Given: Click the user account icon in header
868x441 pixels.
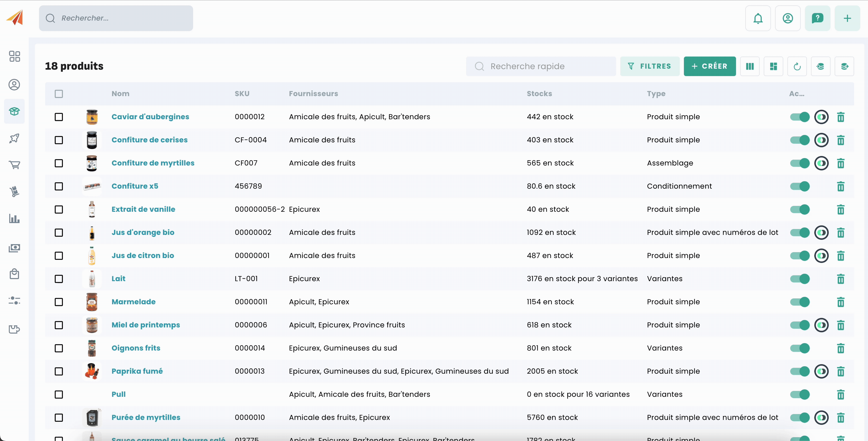Looking at the screenshot, I should (x=787, y=18).
